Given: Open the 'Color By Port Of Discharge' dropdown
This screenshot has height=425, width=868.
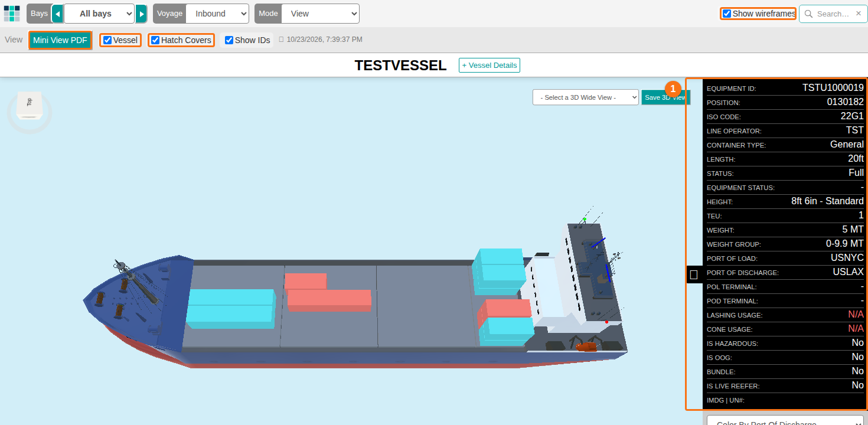Looking at the screenshot, I should tap(786, 421).
